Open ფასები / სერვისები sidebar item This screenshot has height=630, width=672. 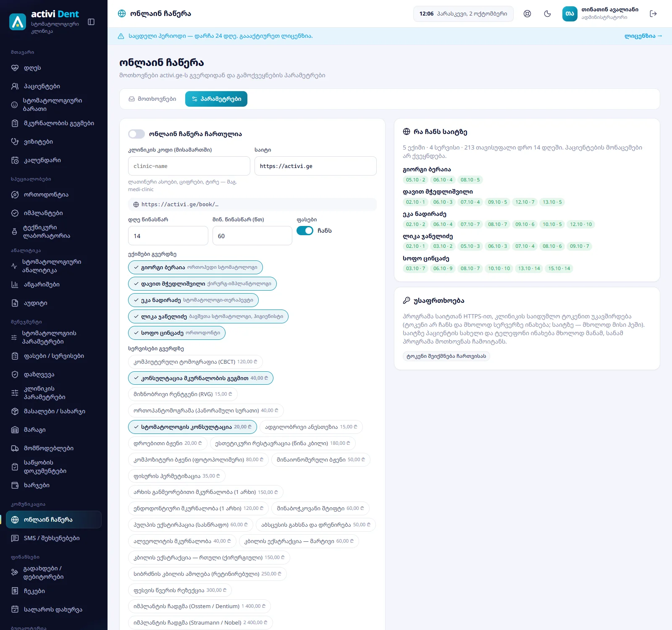click(54, 356)
